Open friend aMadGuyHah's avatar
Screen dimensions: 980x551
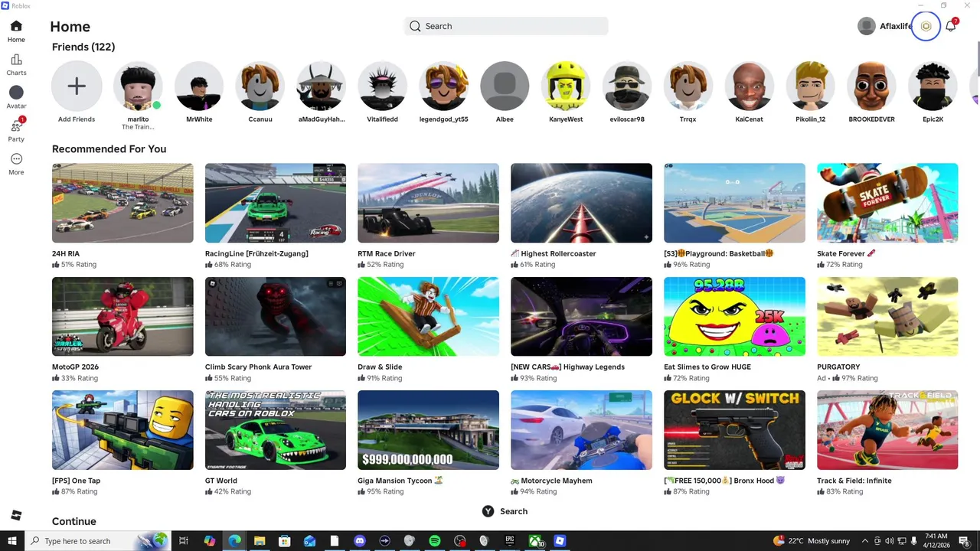(x=322, y=86)
